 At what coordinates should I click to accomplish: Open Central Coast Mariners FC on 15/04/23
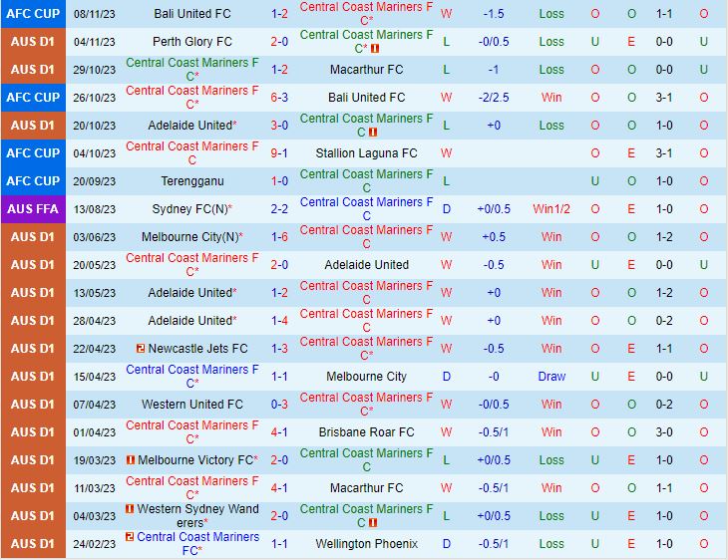pos(192,377)
